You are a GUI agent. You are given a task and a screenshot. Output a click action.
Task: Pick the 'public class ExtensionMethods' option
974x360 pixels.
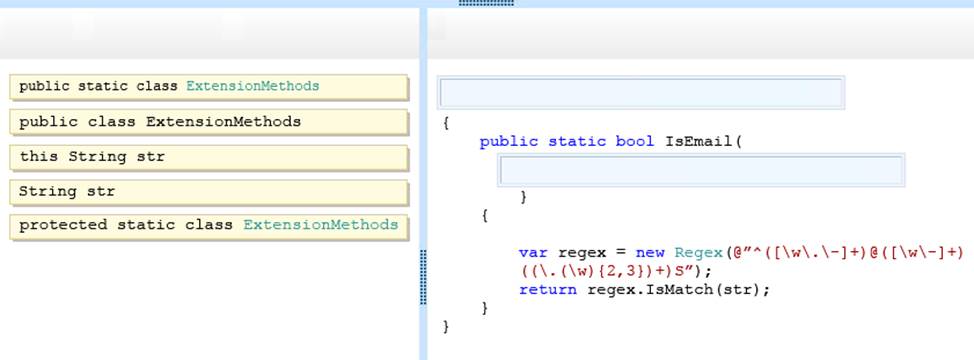click(x=209, y=122)
